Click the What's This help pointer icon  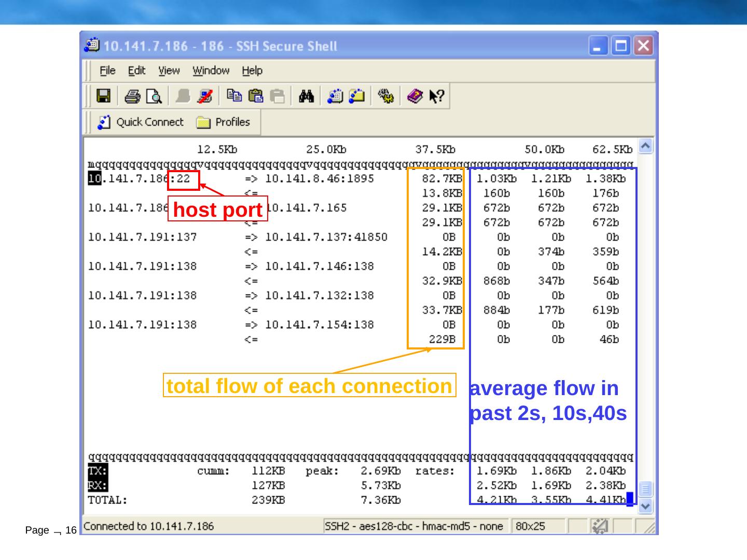click(437, 96)
